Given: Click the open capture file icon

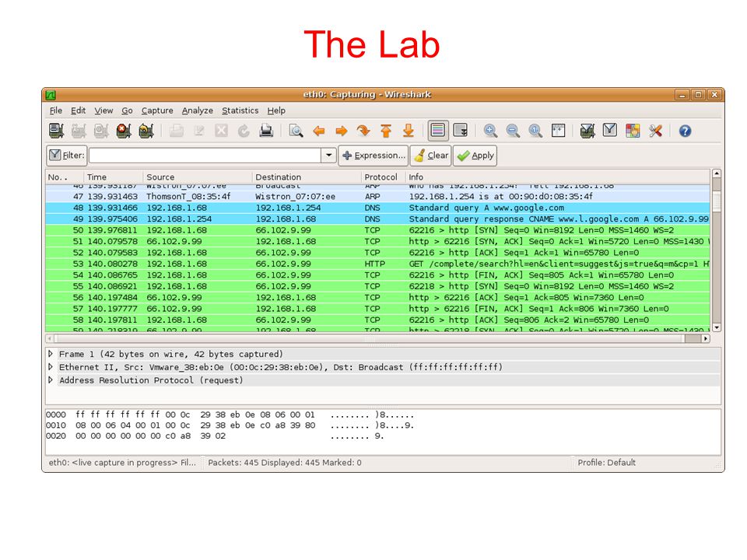Looking at the screenshot, I should 177,131.
